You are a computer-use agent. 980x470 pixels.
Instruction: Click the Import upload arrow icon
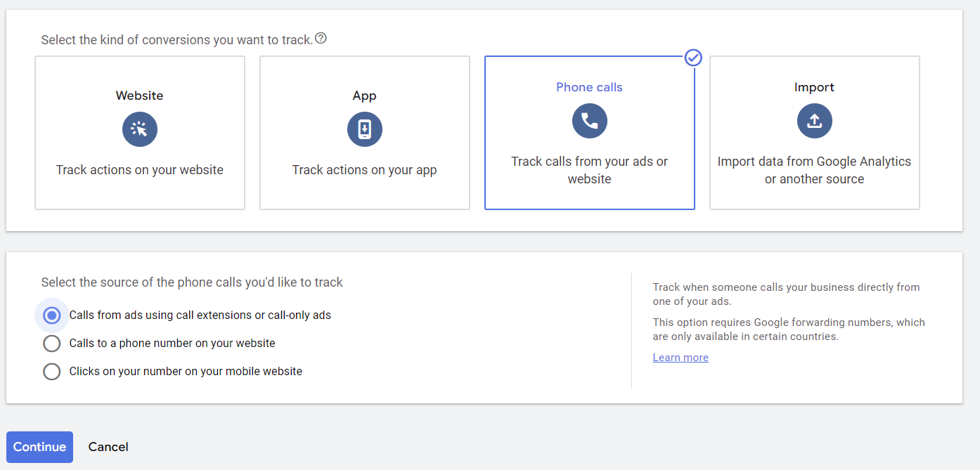click(x=815, y=121)
